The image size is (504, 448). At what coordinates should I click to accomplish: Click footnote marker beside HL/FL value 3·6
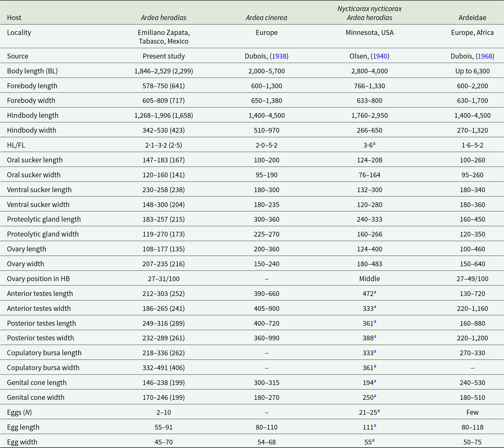click(374, 144)
